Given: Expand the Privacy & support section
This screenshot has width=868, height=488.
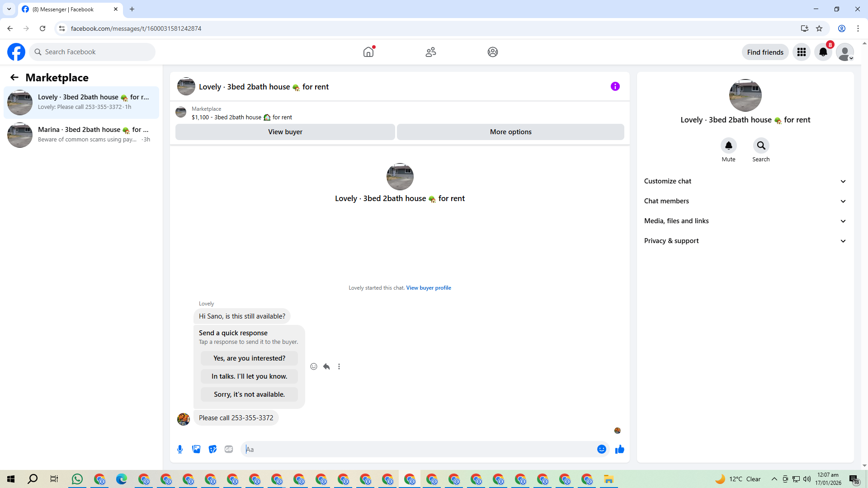Looking at the screenshot, I should coord(745,241).
